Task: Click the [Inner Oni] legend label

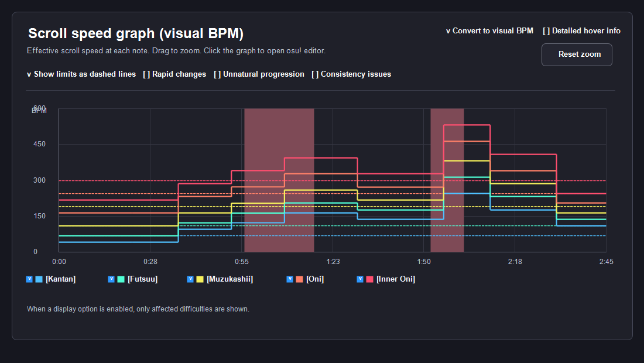Action: [x=396, y=279]
